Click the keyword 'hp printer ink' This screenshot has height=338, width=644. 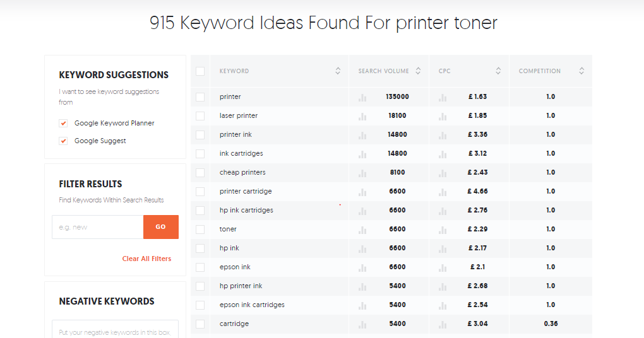click(x=241, y=286)
